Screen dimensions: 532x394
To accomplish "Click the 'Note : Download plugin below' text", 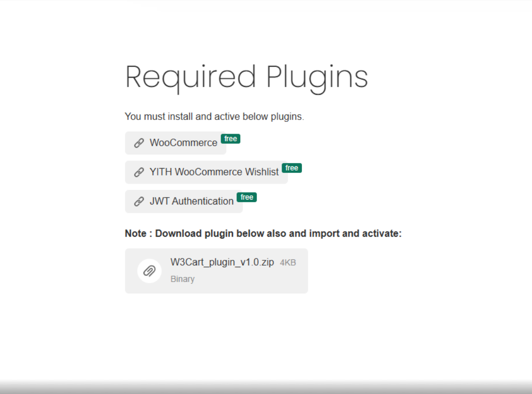I will [263, 234].
